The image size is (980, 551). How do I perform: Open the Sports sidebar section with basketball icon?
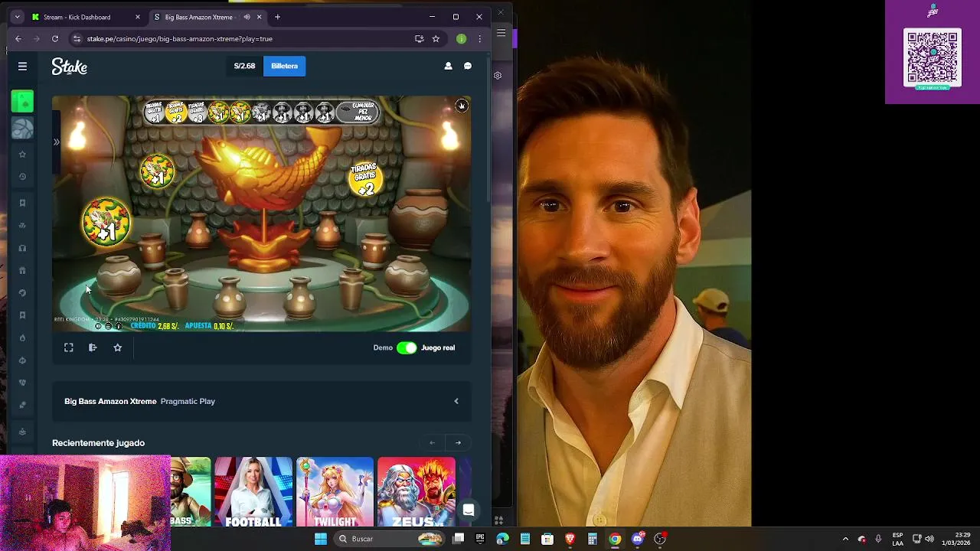[x=22, y=128]
